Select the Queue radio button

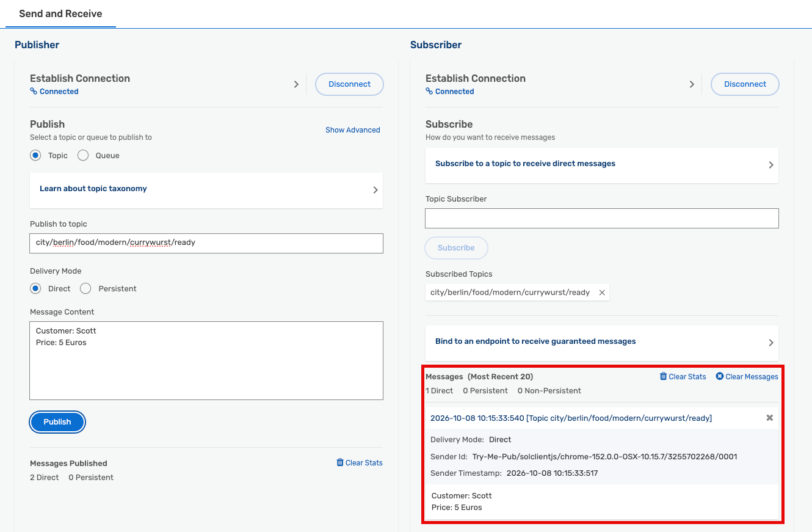tap(83, 155)
